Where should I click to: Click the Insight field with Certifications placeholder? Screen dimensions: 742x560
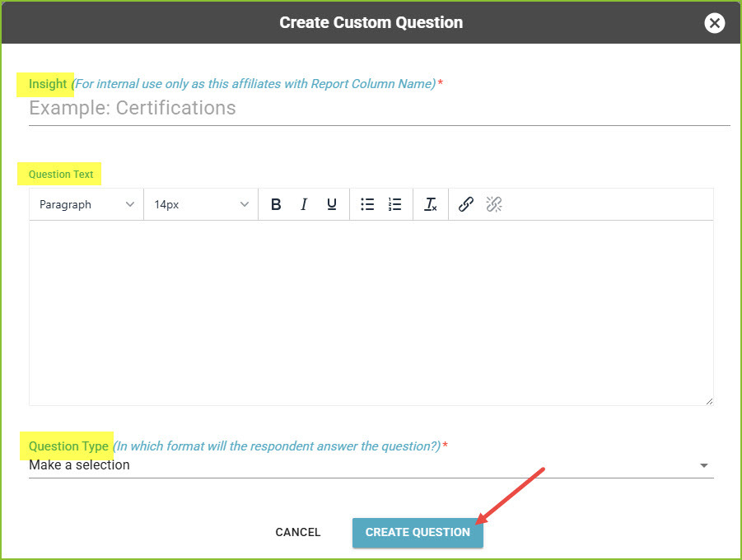pos(380,109)
